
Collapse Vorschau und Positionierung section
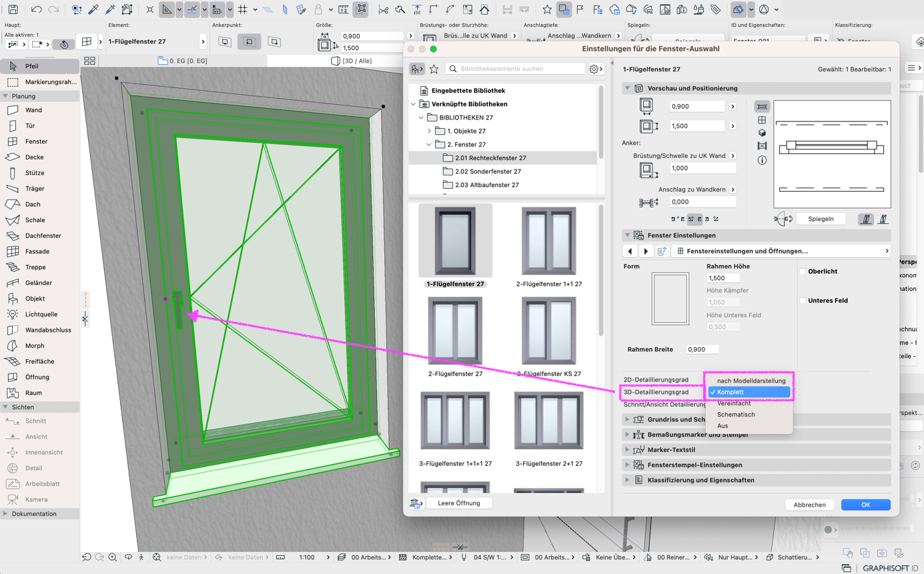click(627, 88)
